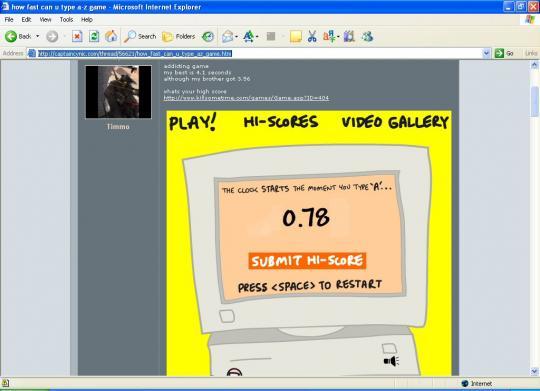The height and width of the screenshot is (391, 540).
Task: Toggle the speaker sound icon in game
Action: [x=391, y=361]
